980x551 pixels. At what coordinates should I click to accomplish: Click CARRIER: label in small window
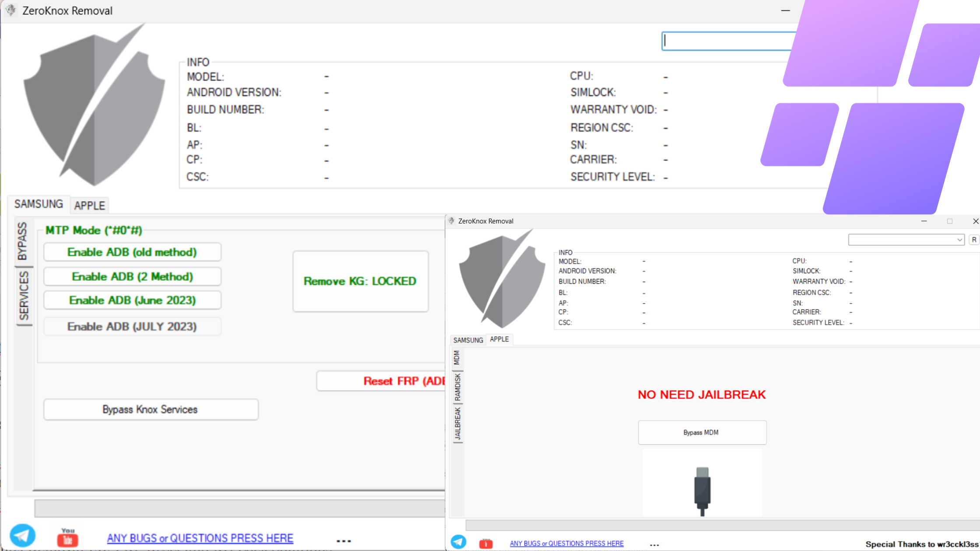pos(806,312)
